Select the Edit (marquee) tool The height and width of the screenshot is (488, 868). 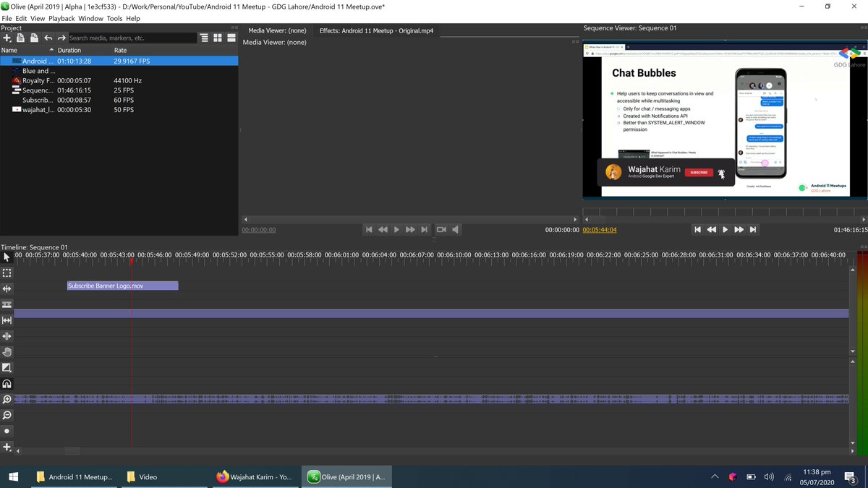click(7, 273)
